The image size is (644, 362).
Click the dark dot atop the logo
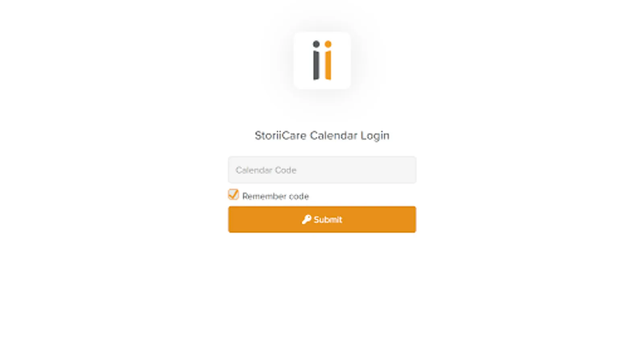click(316, 44)
